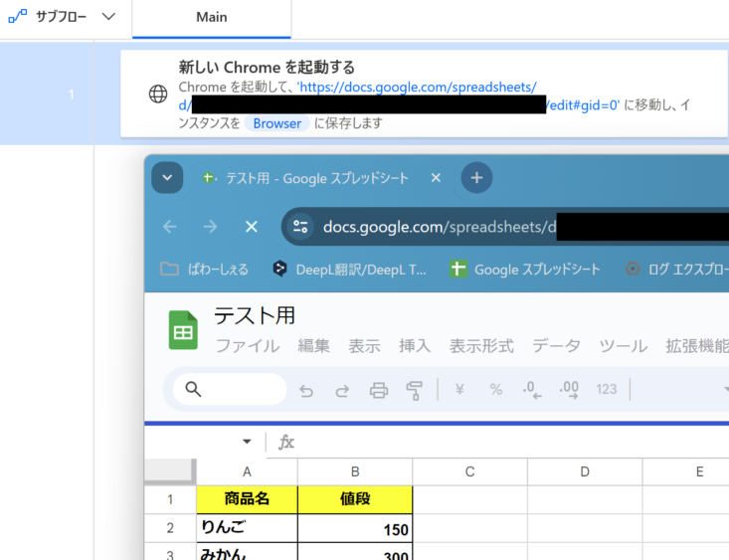The width and height of the screenshot is (729, 560).
Task: Click the document title テスト用
Action: pyautogui.click(x=255, y=316)
